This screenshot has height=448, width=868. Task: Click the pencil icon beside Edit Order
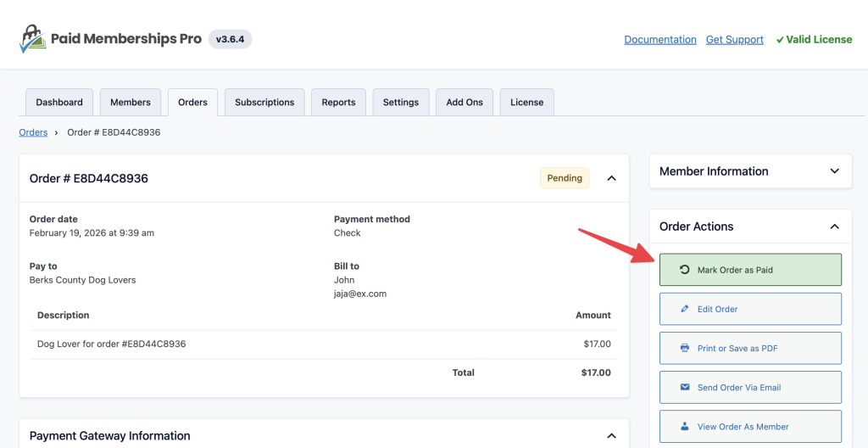[685, 309]
